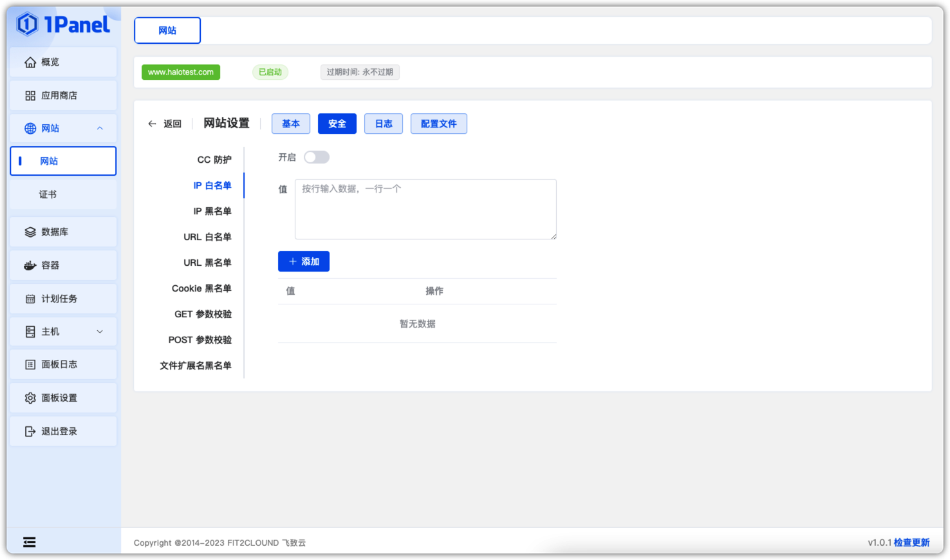Collapse sidebar with bottom hamburger icon

(x=30, y=543)
